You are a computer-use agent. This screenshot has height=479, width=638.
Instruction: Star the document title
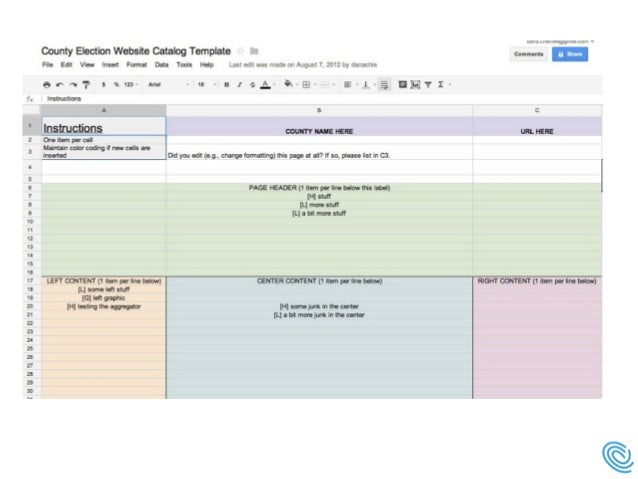point(240,51)
